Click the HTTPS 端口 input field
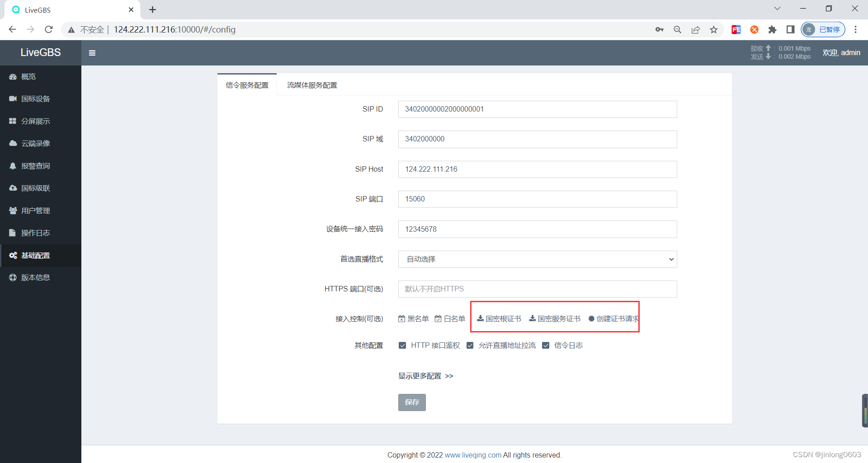868x463 pixels. pos(538,289)
